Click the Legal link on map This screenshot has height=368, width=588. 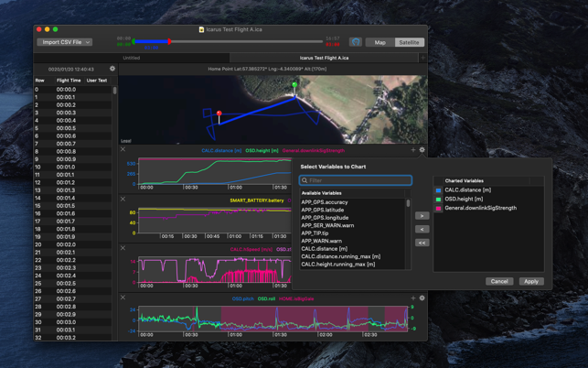point(125,141)
